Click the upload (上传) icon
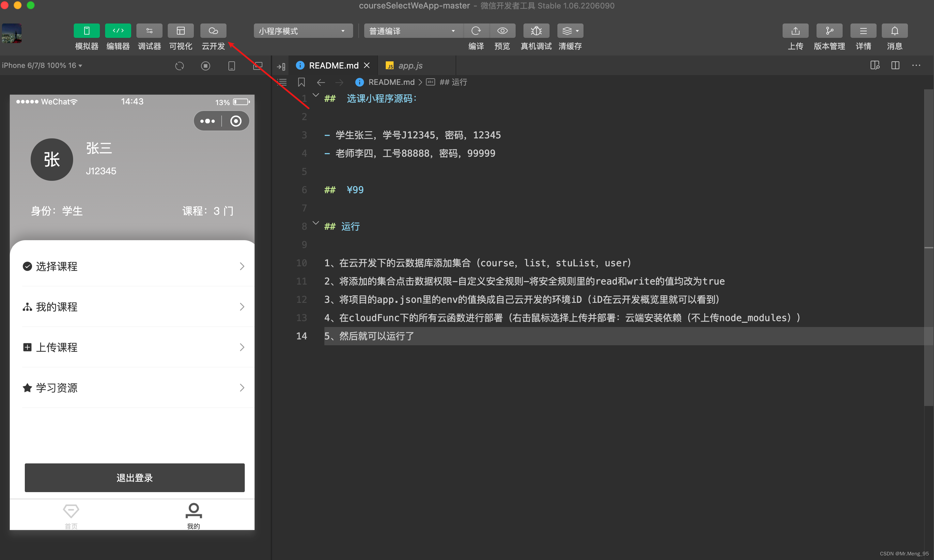The height and width of the screenshot is (560, 934). pos(796,31)
